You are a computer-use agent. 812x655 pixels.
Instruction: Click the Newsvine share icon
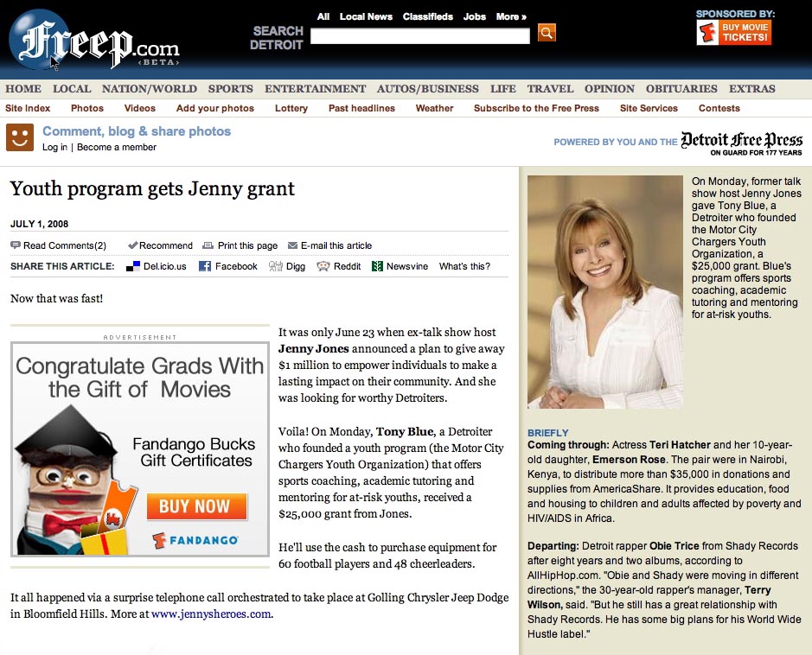tap(377, 266)
